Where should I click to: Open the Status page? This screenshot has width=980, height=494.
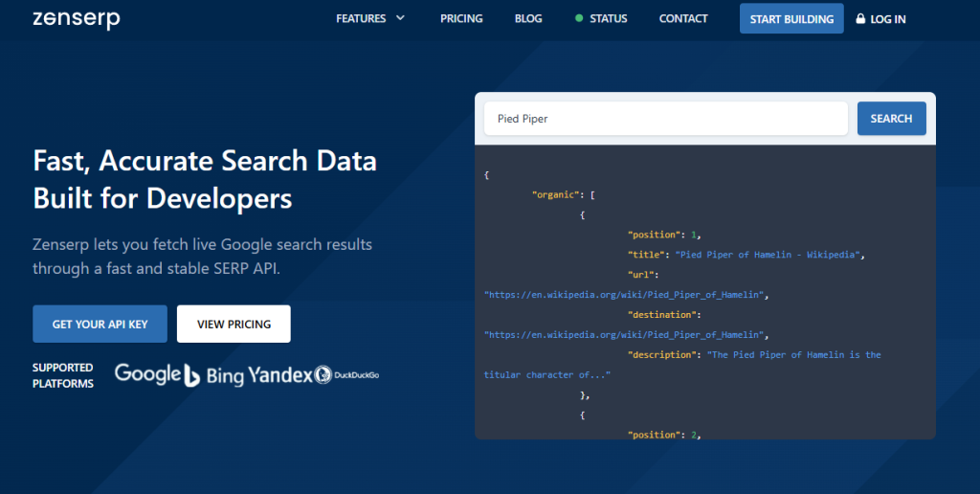tap(608, 19)
